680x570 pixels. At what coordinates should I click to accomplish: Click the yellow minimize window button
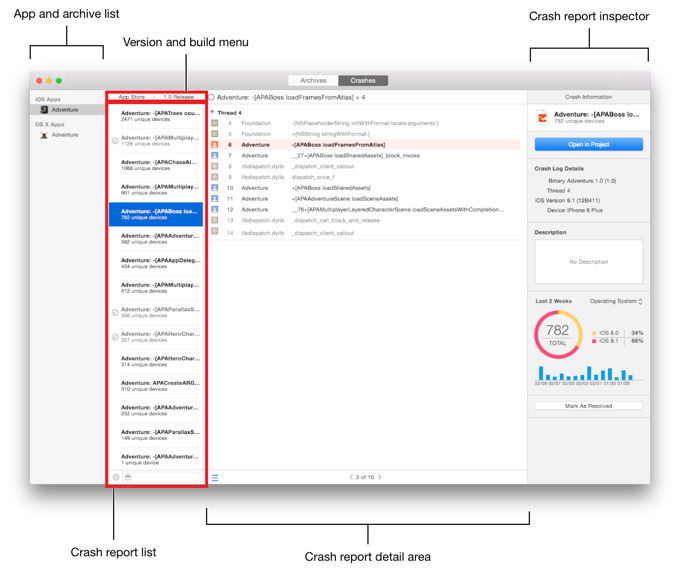49,81
